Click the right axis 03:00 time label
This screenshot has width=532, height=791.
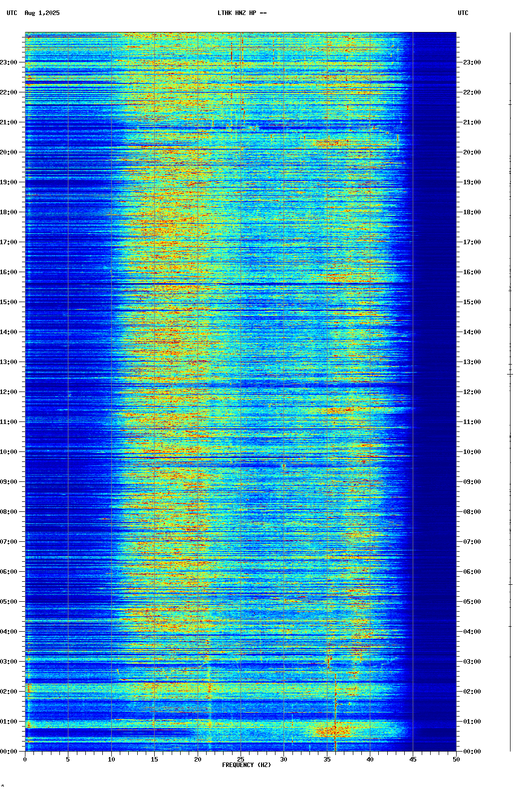coord(472,662)
